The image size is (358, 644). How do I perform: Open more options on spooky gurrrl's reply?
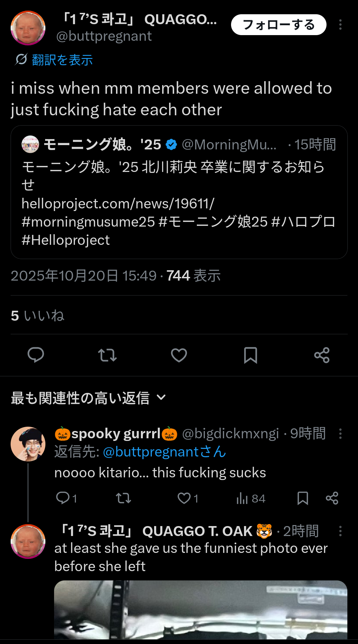pyautogui.click(x=340, y=434)
